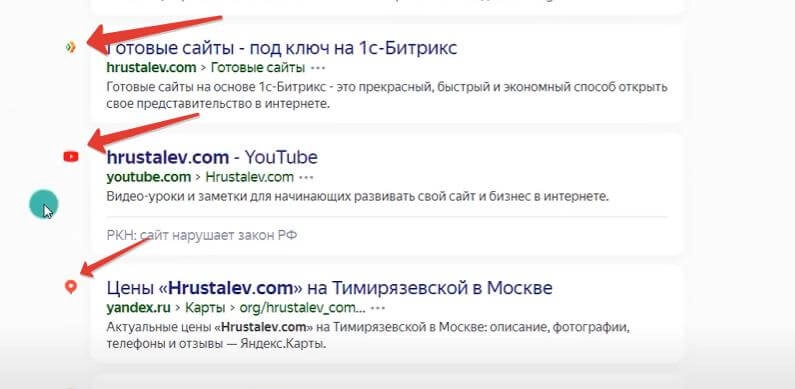Click the 'Карты' breadcrumb link
This screenshot has height=389, width=795.
pyautogui.click(x=205, y=308)
